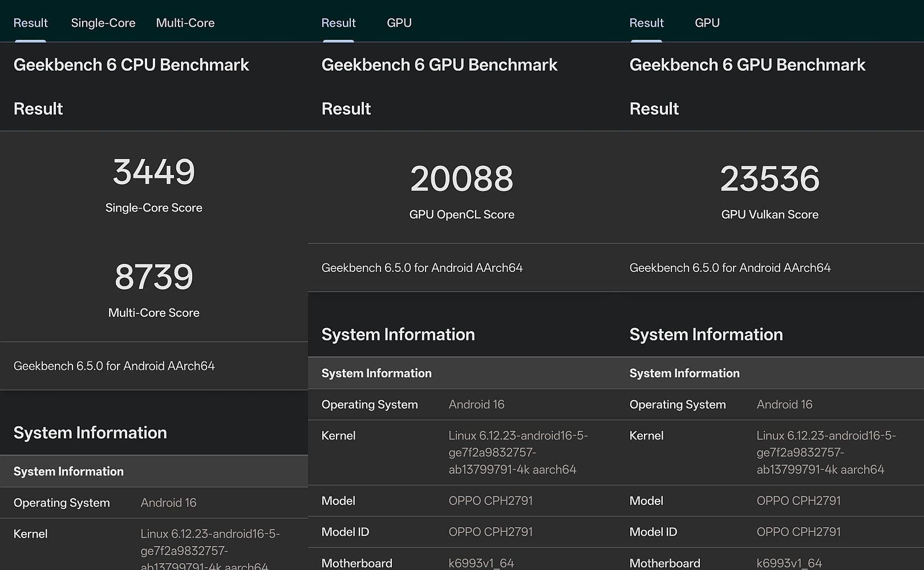Select the multi-core score value 8739
The width and height of the screenshot is (924, 570).
(154, 277)
